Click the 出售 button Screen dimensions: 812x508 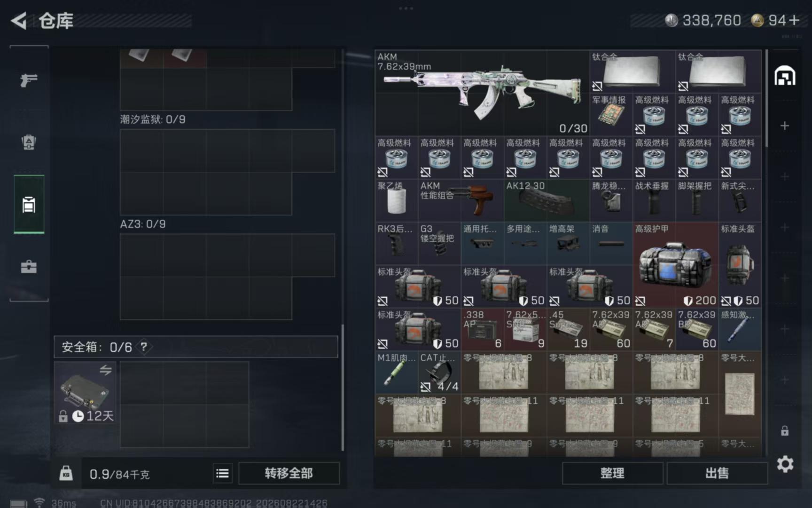717,473
